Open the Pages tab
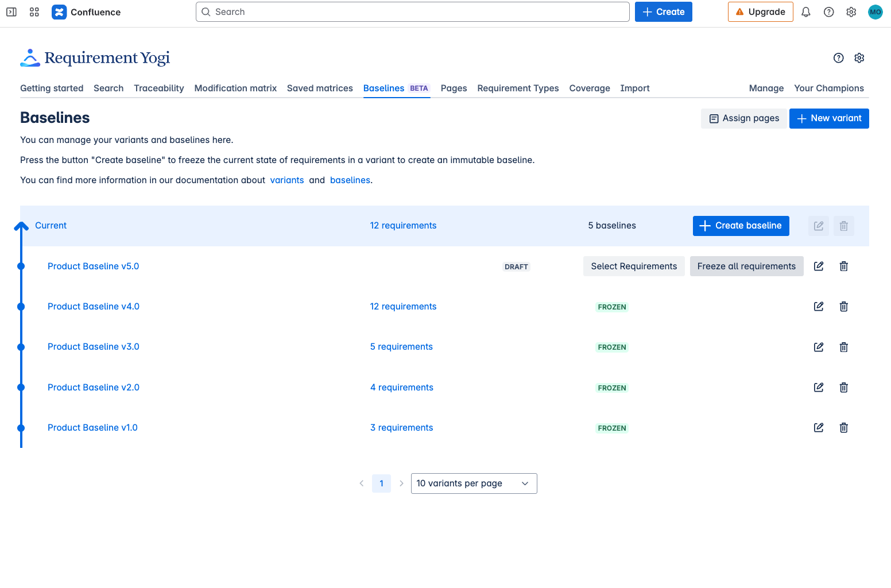Image resolution: width=891 pixels, height=588 pixels. pos(454,88)
